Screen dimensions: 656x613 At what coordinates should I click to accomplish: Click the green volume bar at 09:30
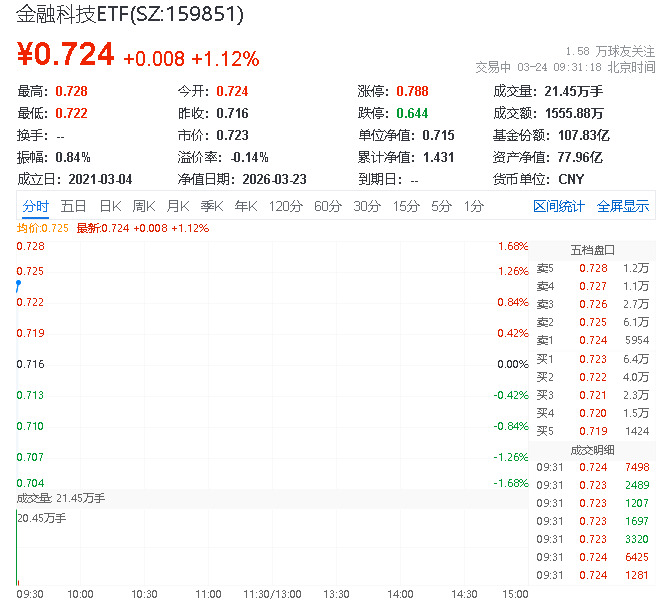(17, 548)
